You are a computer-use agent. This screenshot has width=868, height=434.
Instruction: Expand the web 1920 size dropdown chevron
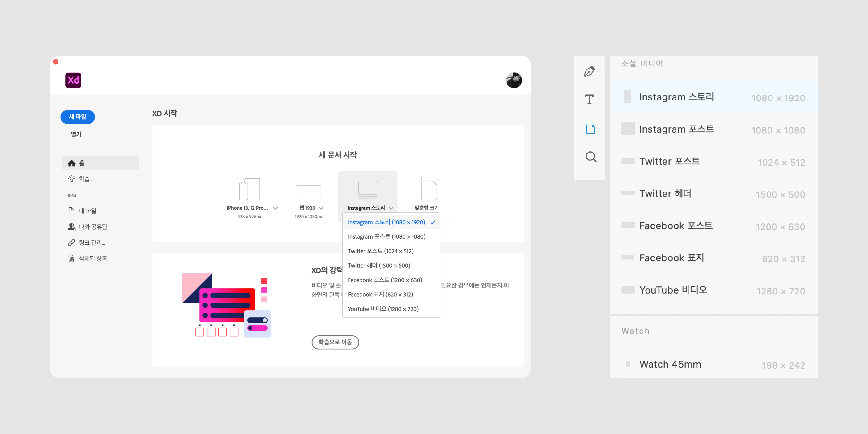coord(321,208)
